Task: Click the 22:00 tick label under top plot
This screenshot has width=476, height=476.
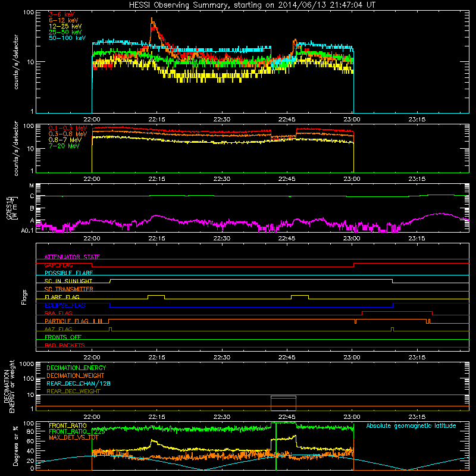Action: tap(92, 120)
